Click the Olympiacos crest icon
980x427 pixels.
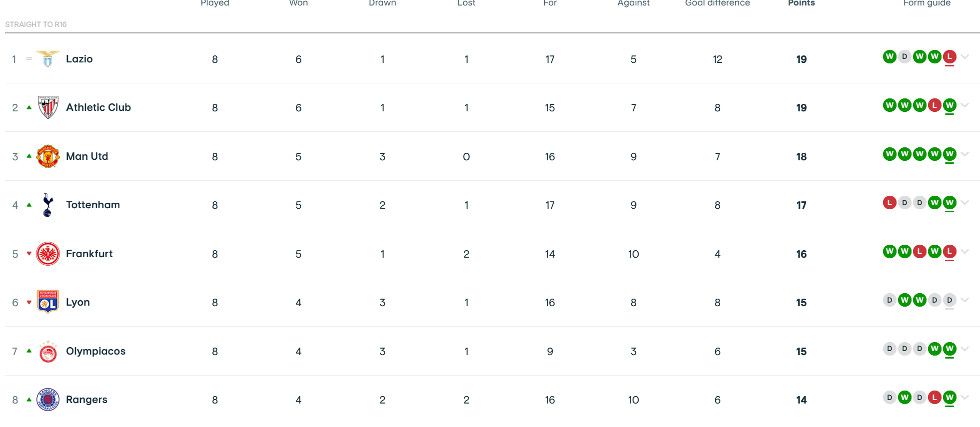(x=48, y=351)
